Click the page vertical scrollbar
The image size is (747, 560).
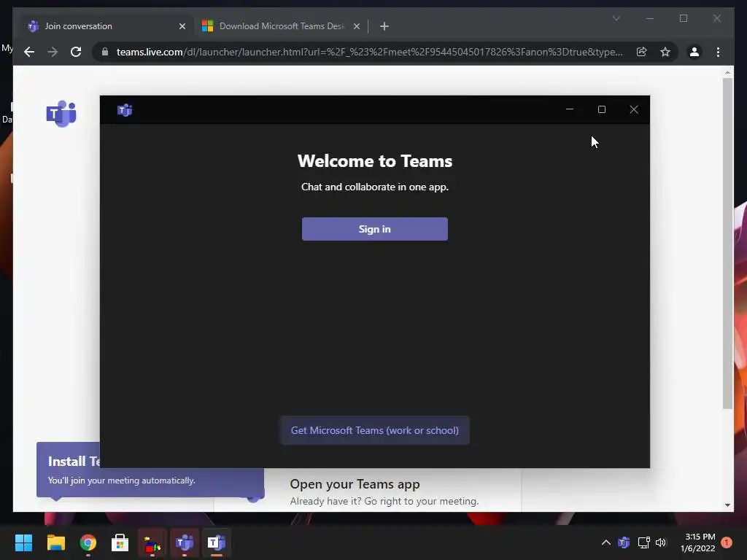coord(727,243)
